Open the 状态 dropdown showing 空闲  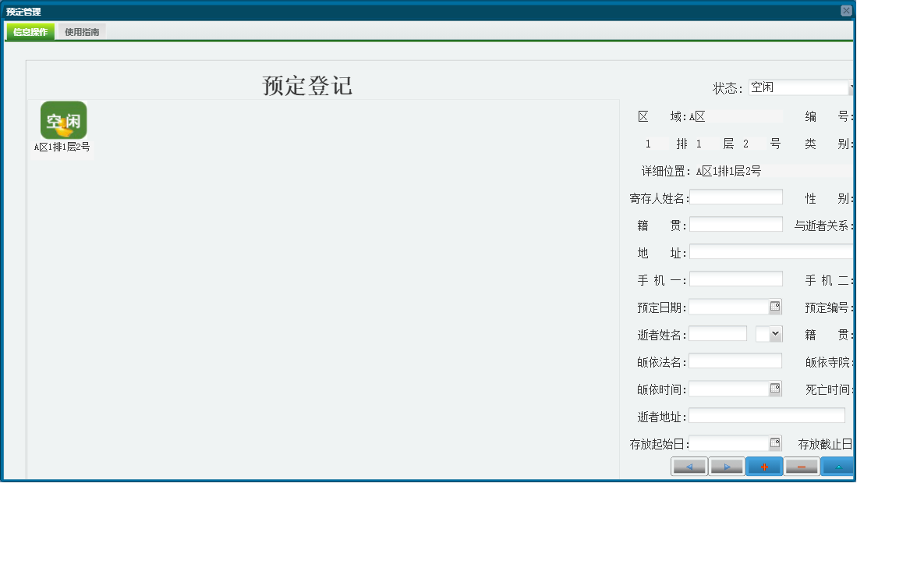(x=799, y=87)
